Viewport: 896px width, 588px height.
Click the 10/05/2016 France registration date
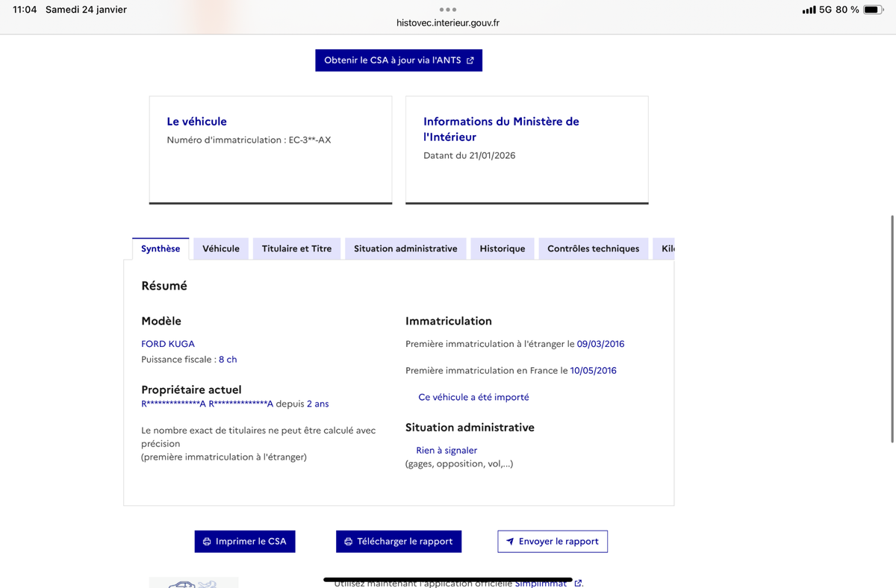point(594,370)
